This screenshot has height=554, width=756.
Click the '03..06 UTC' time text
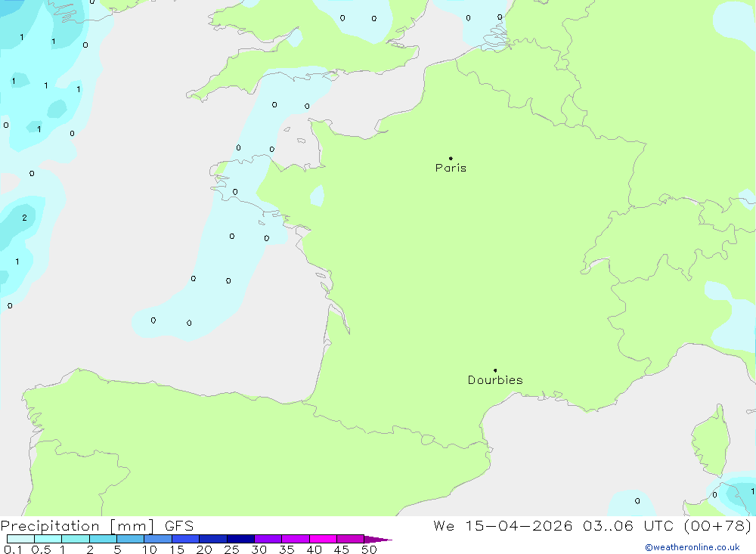(x=627, y=525)
